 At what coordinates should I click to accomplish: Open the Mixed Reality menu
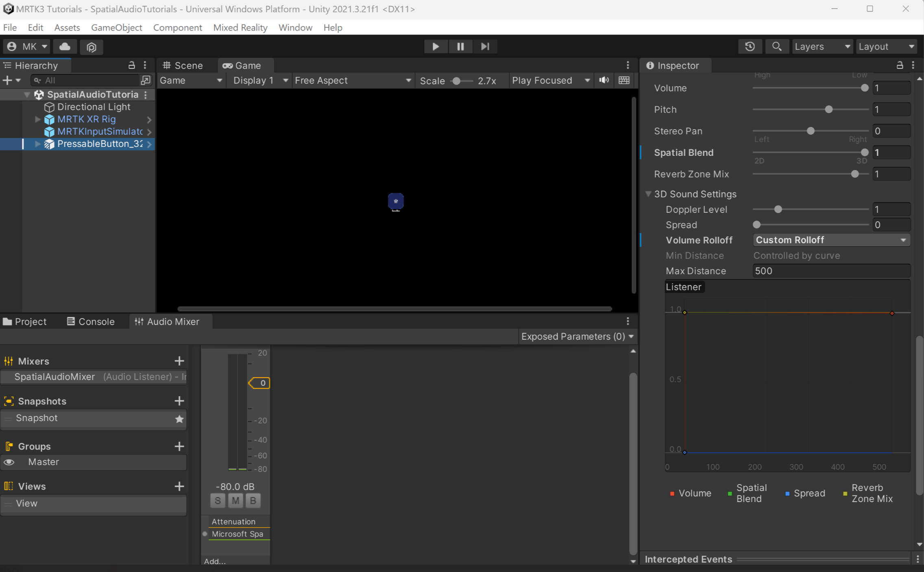[x=240, y=27]
